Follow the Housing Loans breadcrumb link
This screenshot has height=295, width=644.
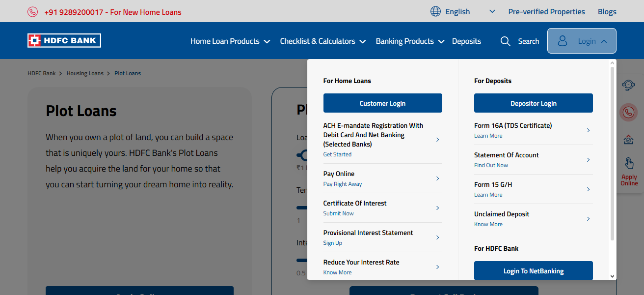85,73
